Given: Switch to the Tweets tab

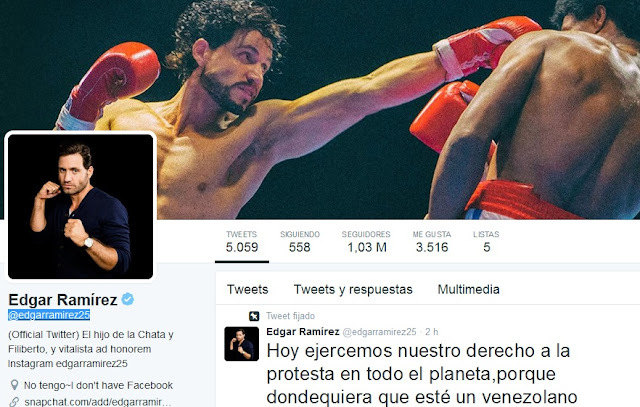Looking at the screenshot, I should pos(247,289).
